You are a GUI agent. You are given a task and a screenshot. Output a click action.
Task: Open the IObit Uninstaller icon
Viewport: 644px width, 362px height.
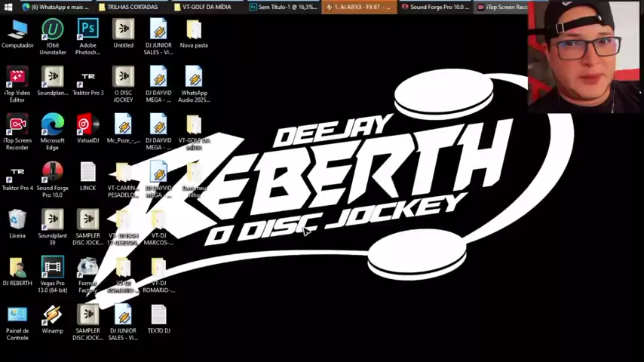click(52, 30)
